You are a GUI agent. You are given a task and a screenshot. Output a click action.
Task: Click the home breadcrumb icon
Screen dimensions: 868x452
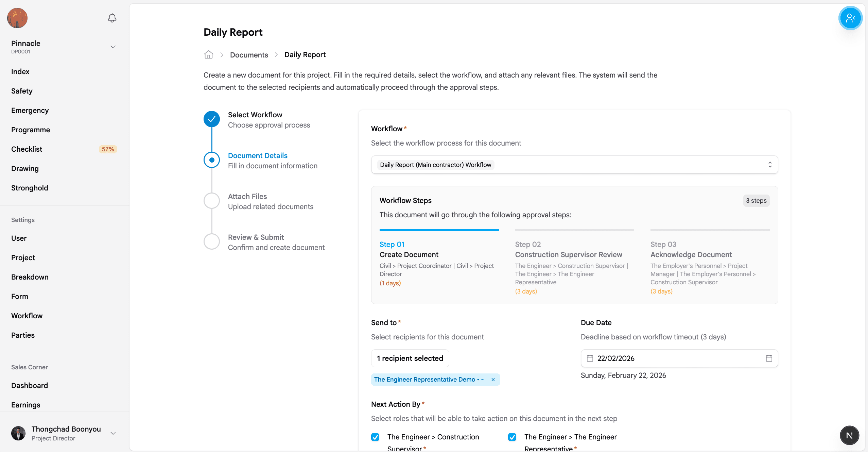click(208, 55)
